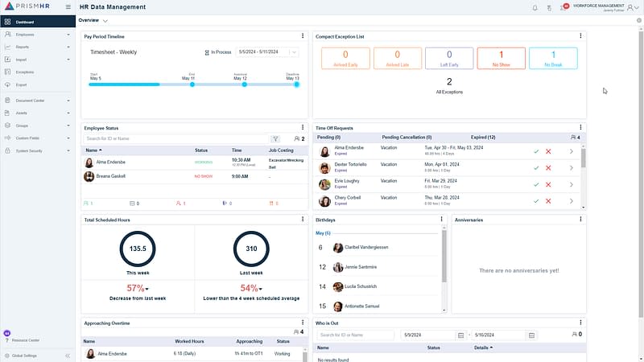Open calendar picker for 5/9/2024 date
644x362 pixels.
coord(461,335)
